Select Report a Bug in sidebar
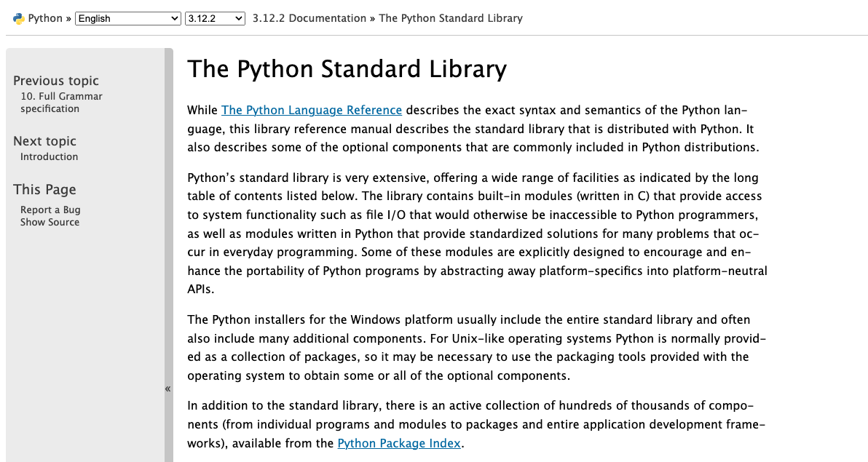Viewport: 868px width, 462px height. coord(50,210)
